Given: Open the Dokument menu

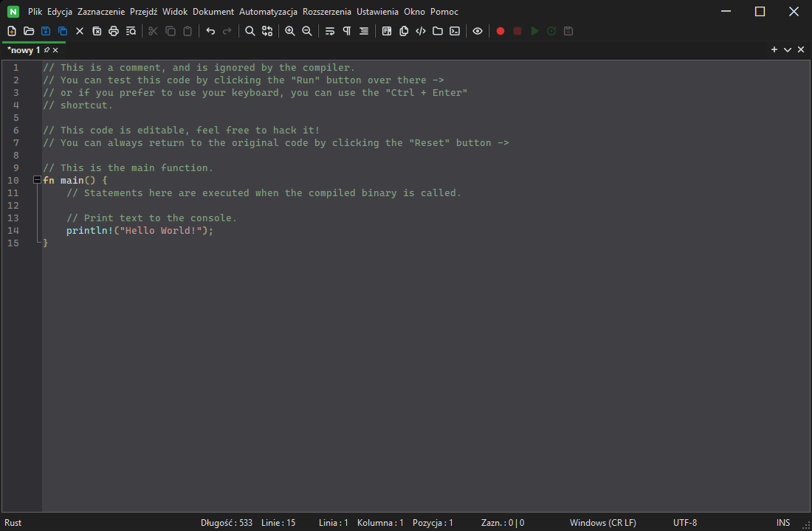Looking at the screenshot, I should 213,11.
